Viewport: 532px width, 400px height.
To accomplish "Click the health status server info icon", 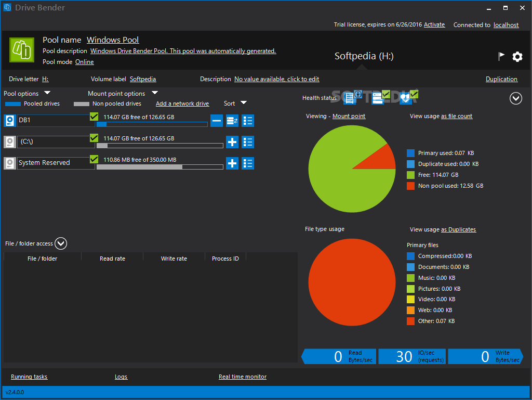I will [352, 97].
